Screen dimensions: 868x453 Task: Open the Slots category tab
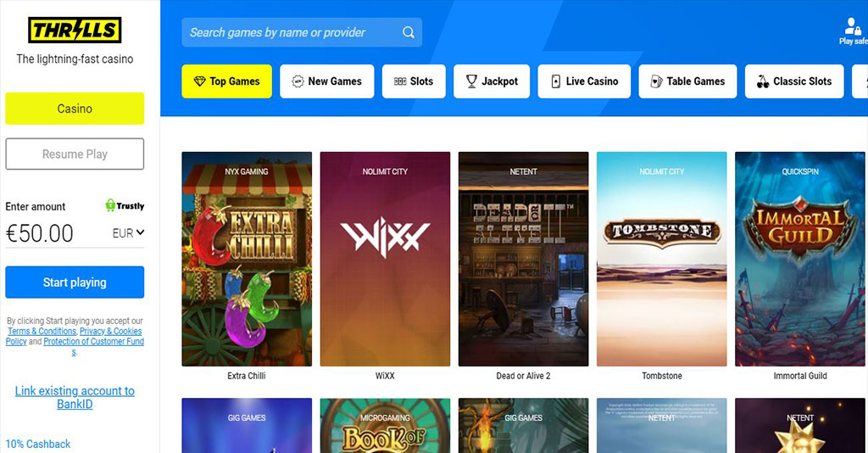(x=414, y=81)
